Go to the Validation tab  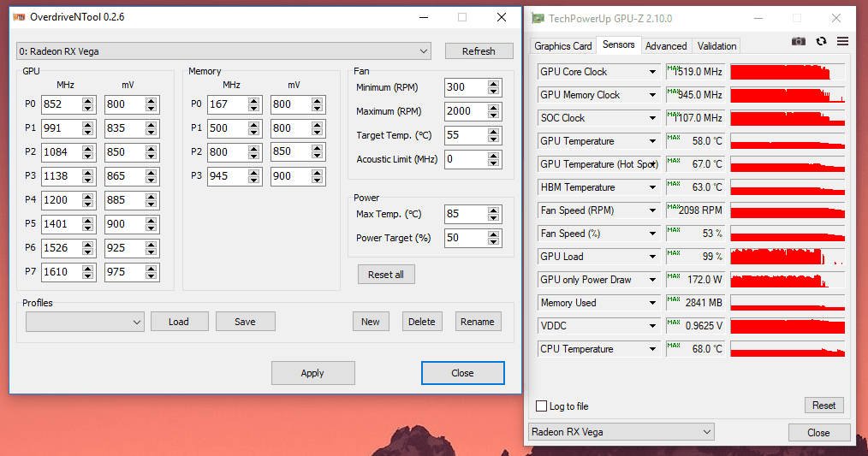716,46
